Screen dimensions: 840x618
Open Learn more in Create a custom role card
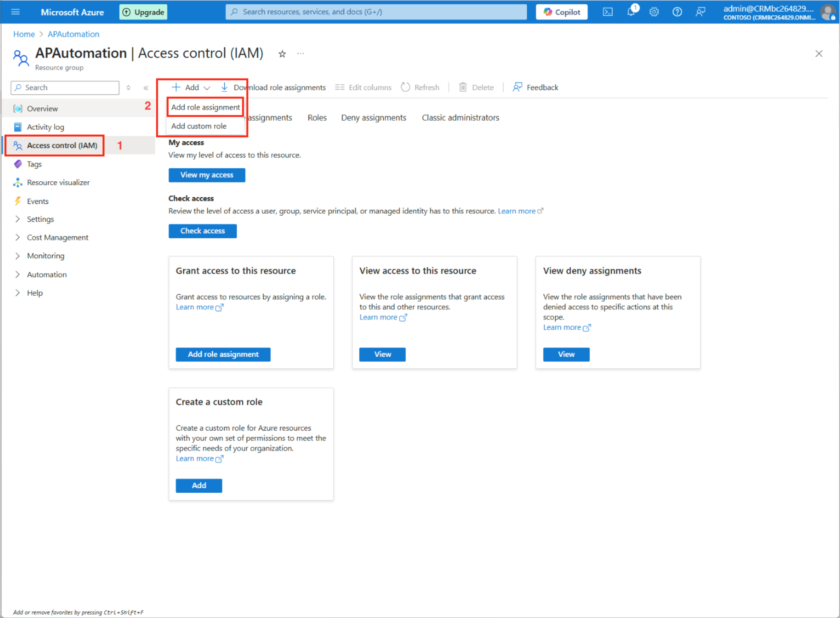coord(199,459)
